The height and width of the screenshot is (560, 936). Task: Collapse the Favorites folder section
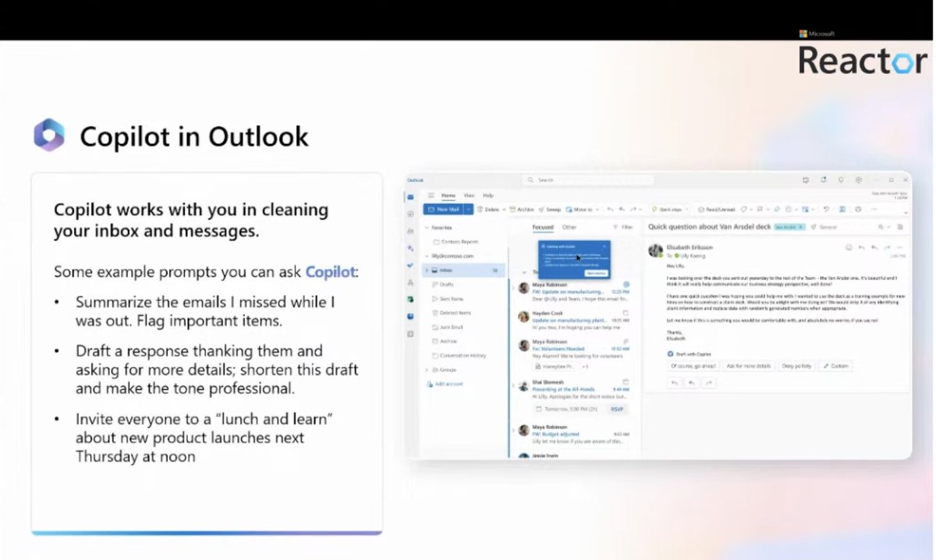pos(427,228)
